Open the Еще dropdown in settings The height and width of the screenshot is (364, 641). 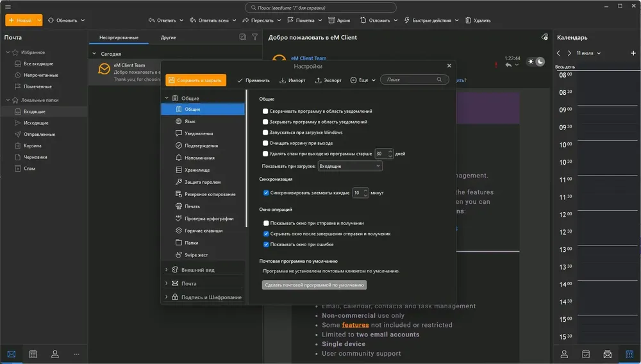pyautogui.click(x=363, y=80)
